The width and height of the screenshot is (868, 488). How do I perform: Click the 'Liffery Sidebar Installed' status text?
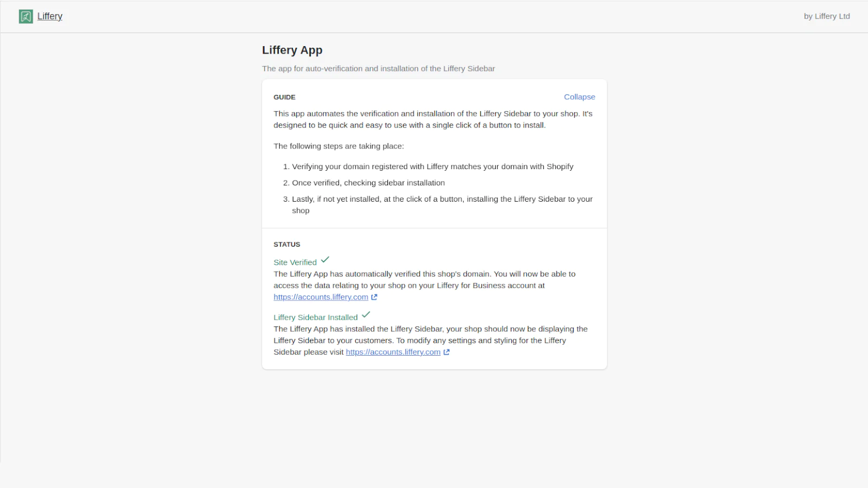pyautogui.click(x=316, y=317)
